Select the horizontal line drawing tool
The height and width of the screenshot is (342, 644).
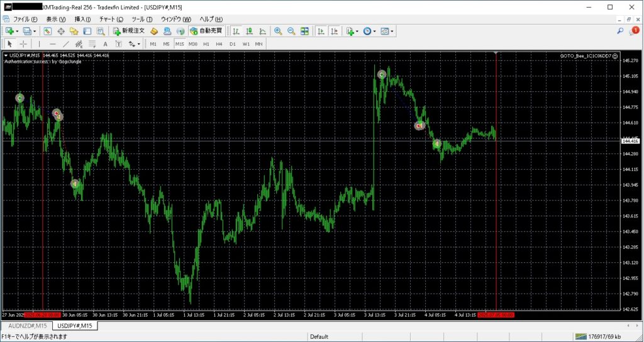tap(52, 44)
